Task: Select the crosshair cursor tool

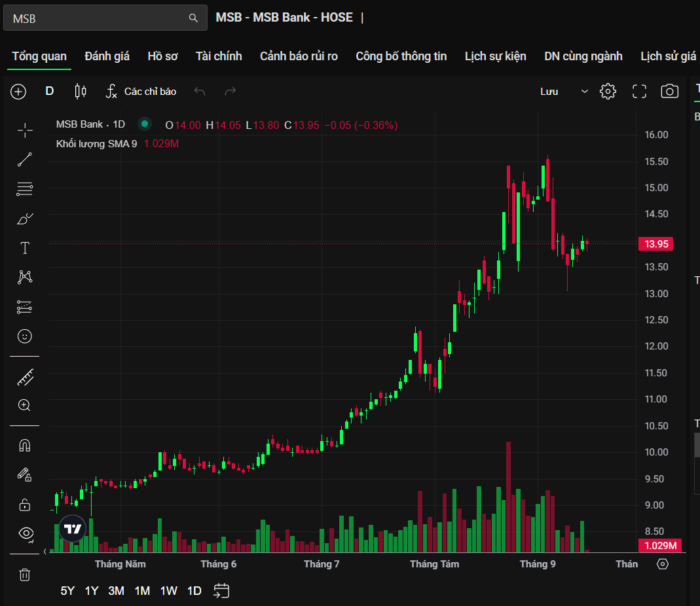Action: pyautogui.click(x=25, y=130)
